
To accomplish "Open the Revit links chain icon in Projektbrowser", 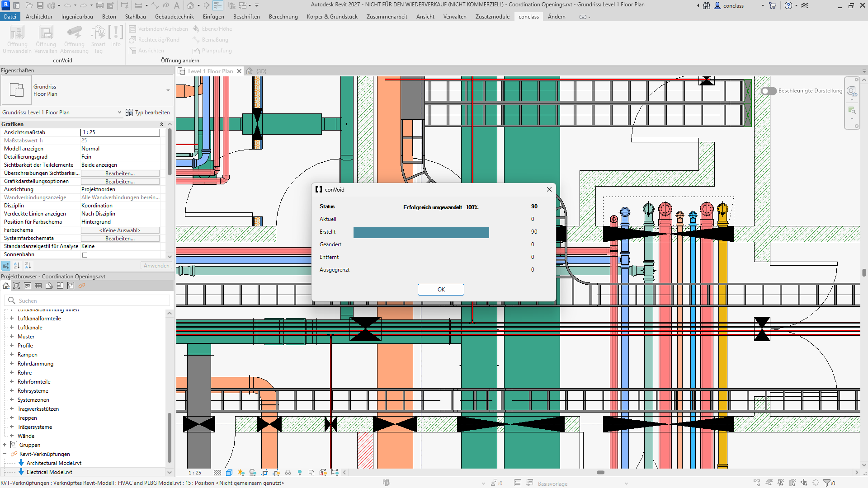I will click(82, 286).
